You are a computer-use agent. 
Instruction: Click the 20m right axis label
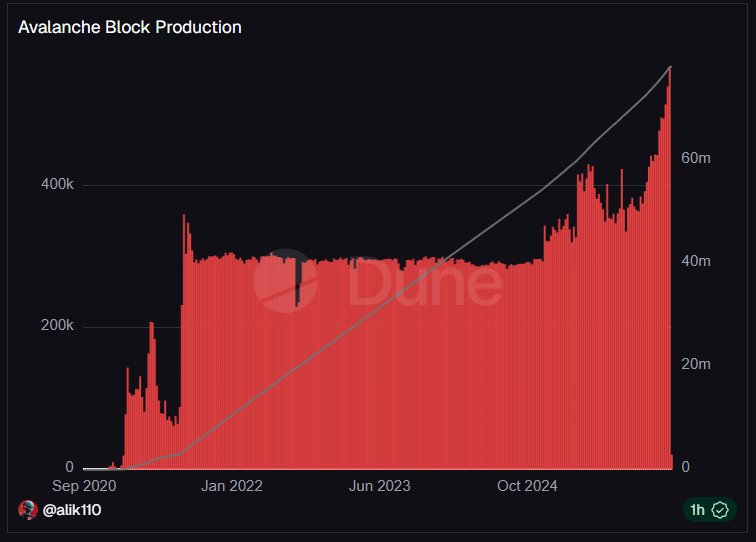[696, 364]
